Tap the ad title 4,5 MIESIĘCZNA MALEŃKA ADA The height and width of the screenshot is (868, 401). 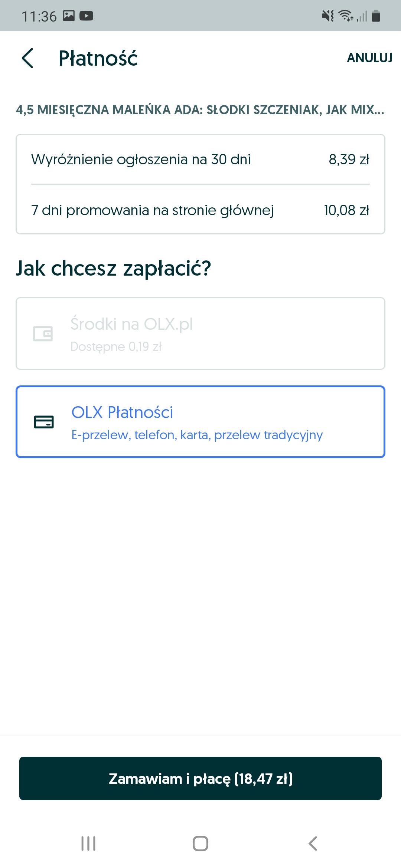[x=200, y=110]
